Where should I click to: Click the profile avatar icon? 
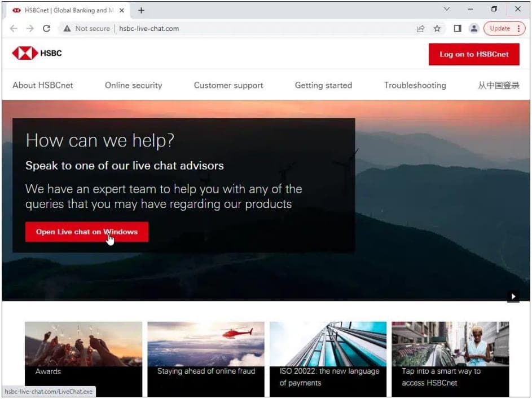tap(474, 28)
